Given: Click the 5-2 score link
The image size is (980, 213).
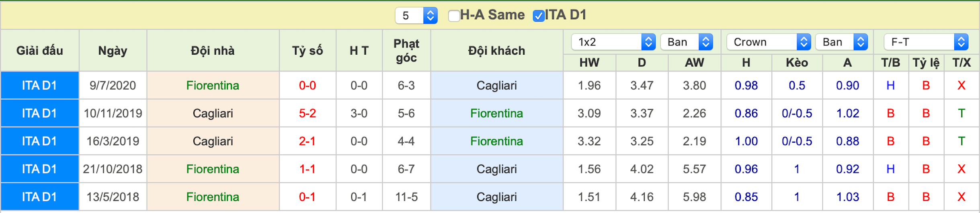Looking at the screenshot, I should (x=308, y=113).
